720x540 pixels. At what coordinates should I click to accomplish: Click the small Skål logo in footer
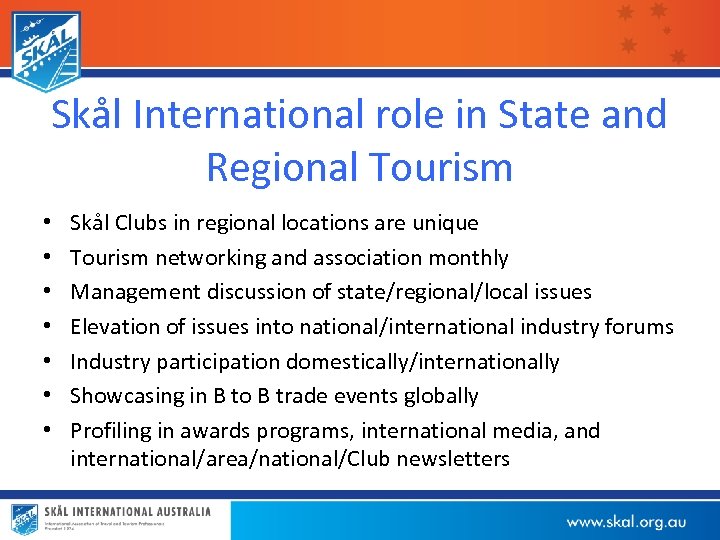pyautogui.click(x=24, y=519)
